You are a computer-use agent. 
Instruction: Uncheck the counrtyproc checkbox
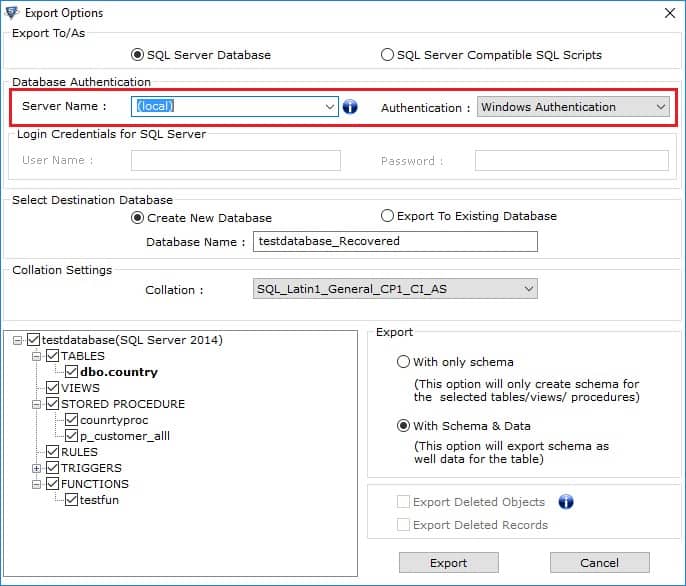[x=71, y=420]
